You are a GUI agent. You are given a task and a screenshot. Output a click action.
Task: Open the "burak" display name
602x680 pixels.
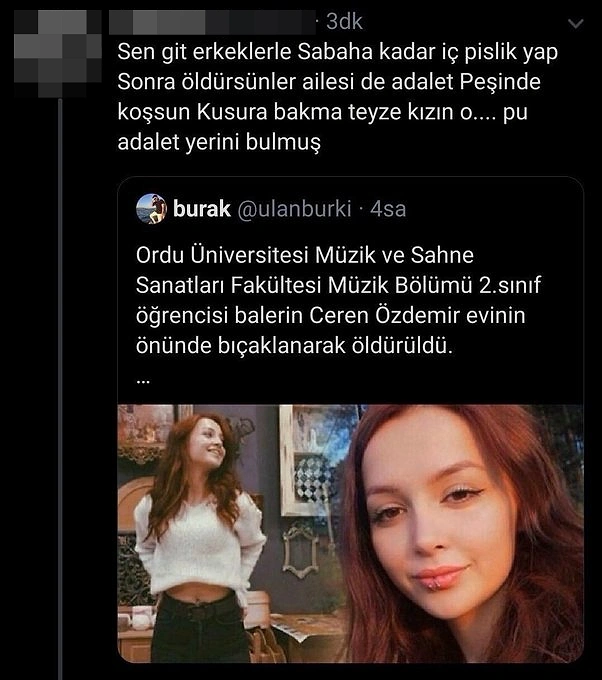click(201, 209)
